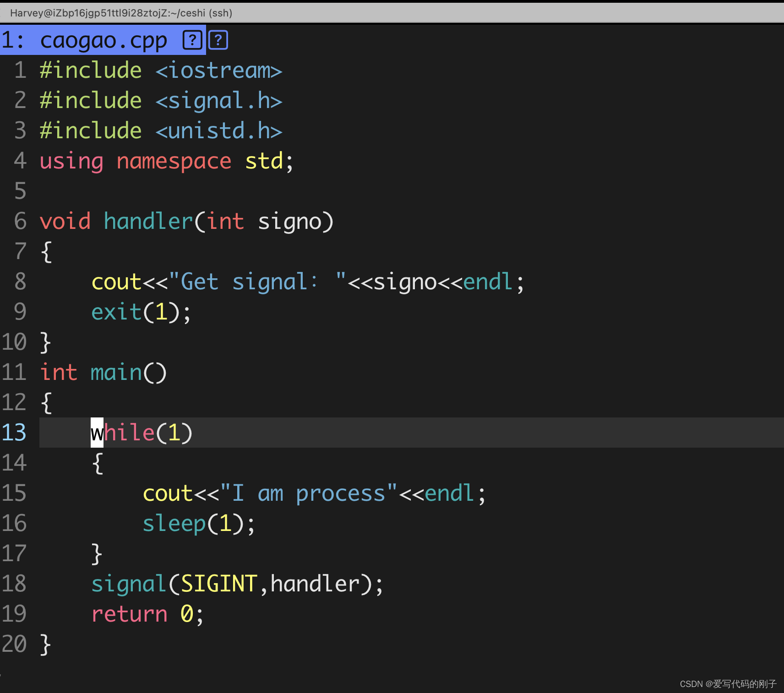Click line number 20 in the gutter
Screen dimensions: 784x693
click(x=14, y=644)
